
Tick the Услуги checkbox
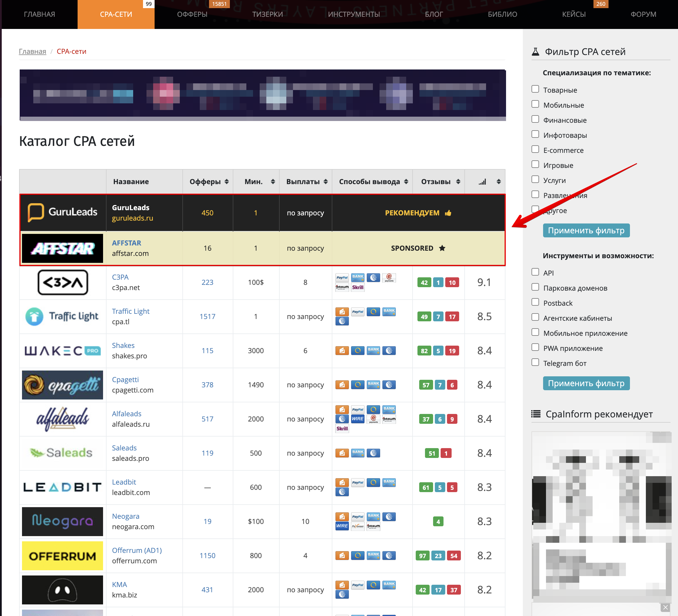(x=535, y=179)
